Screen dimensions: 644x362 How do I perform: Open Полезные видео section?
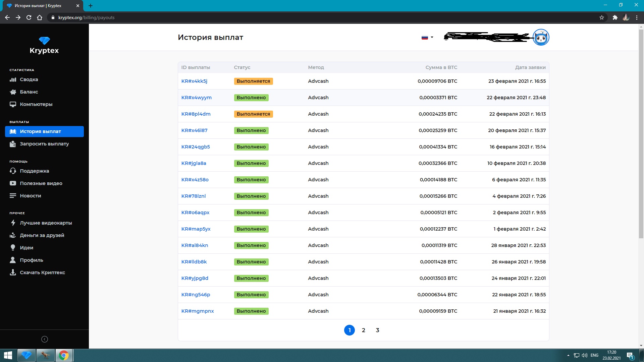(x=41, y=183)
